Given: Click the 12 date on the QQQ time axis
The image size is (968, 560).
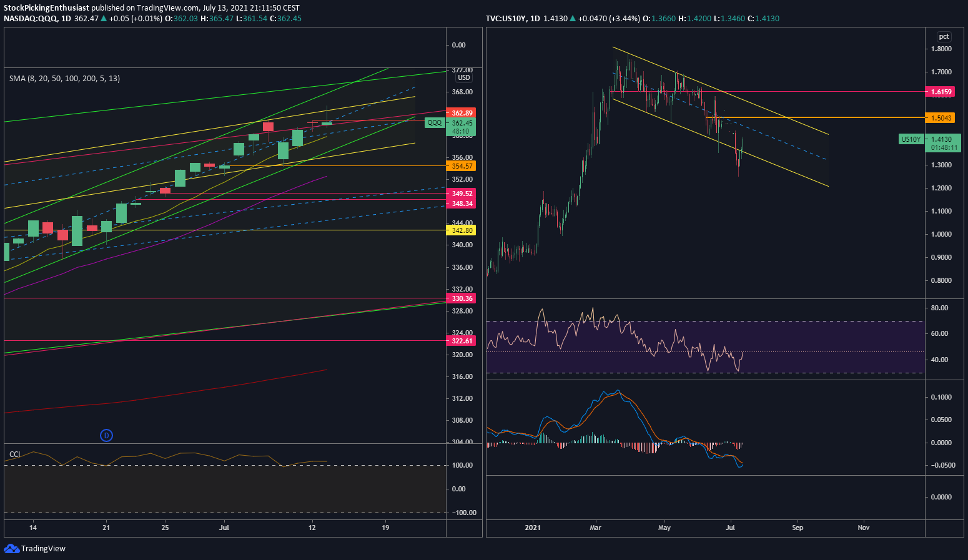Looking at the screenshot, I should click(312, 528).
